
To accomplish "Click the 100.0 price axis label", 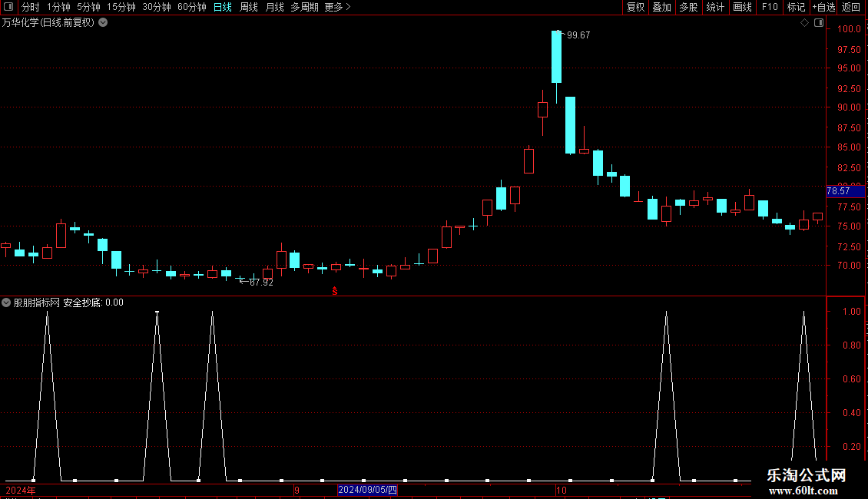I will coord(849,28).
